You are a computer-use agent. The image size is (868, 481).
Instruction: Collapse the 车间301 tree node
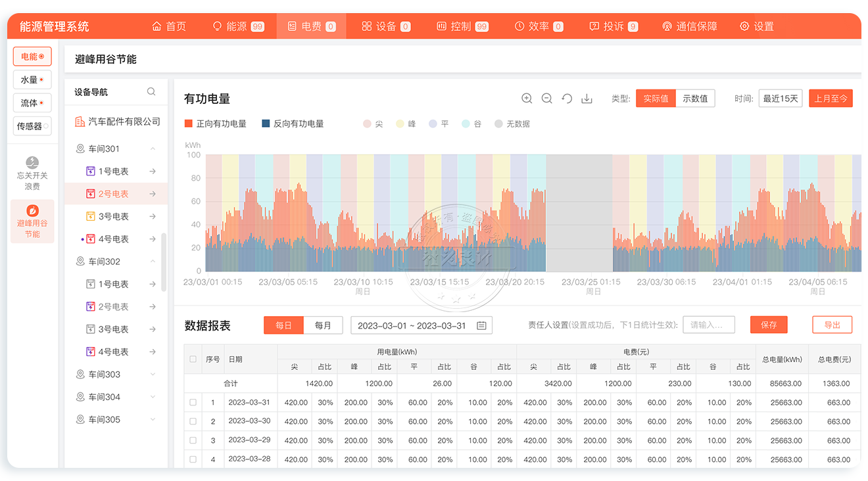point(153,149)
